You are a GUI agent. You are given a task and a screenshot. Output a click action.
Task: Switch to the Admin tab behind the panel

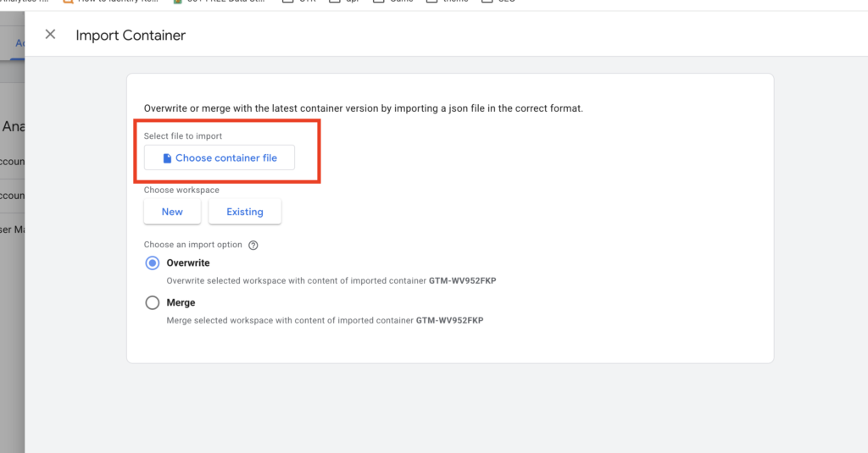point(19,43)
